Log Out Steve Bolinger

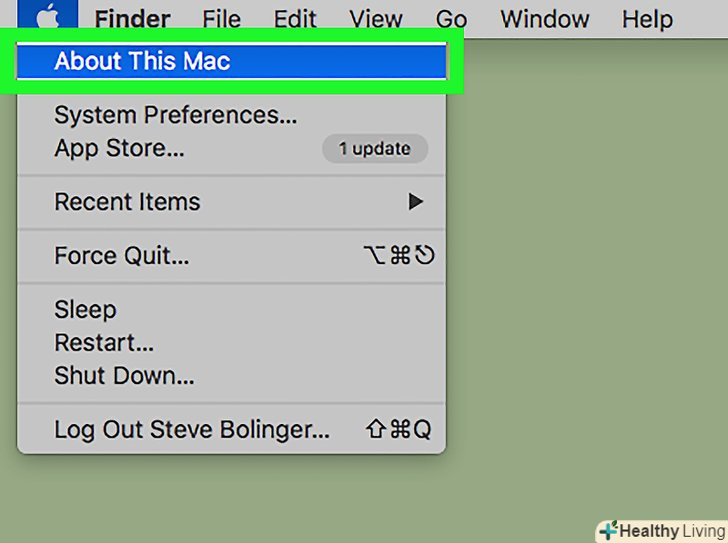coord(191,431)
